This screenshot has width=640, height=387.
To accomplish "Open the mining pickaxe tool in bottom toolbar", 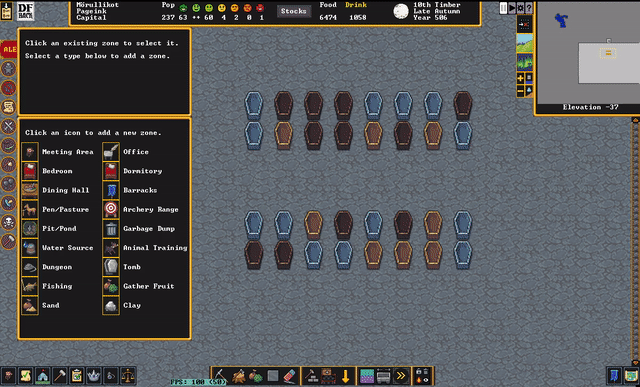I will (221, 376).
